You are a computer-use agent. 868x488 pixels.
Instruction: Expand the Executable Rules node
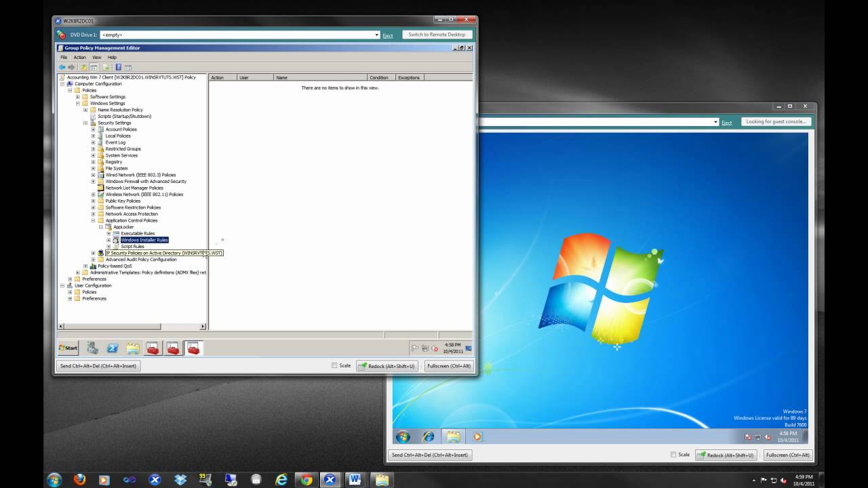(x=108, y=233)
